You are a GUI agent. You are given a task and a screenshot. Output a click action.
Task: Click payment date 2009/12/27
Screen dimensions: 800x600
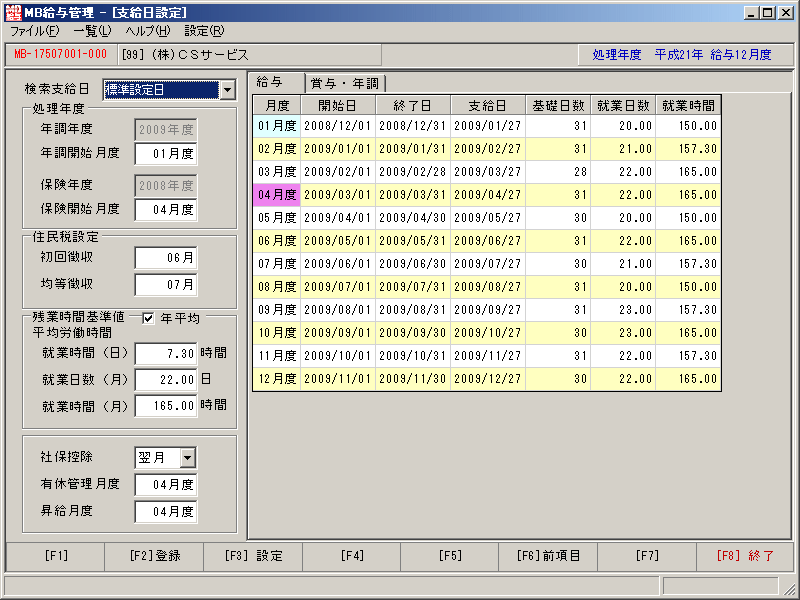[488, 379]
